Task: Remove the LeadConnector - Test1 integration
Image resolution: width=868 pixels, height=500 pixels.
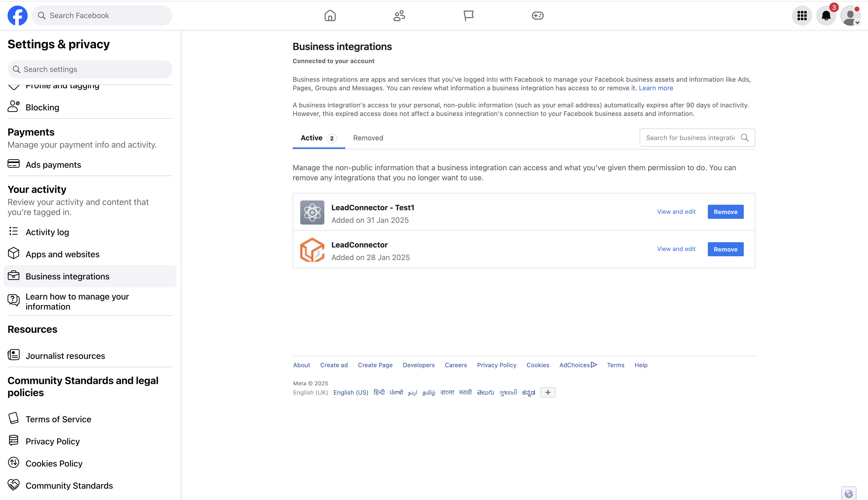Action: coord(725,212)
